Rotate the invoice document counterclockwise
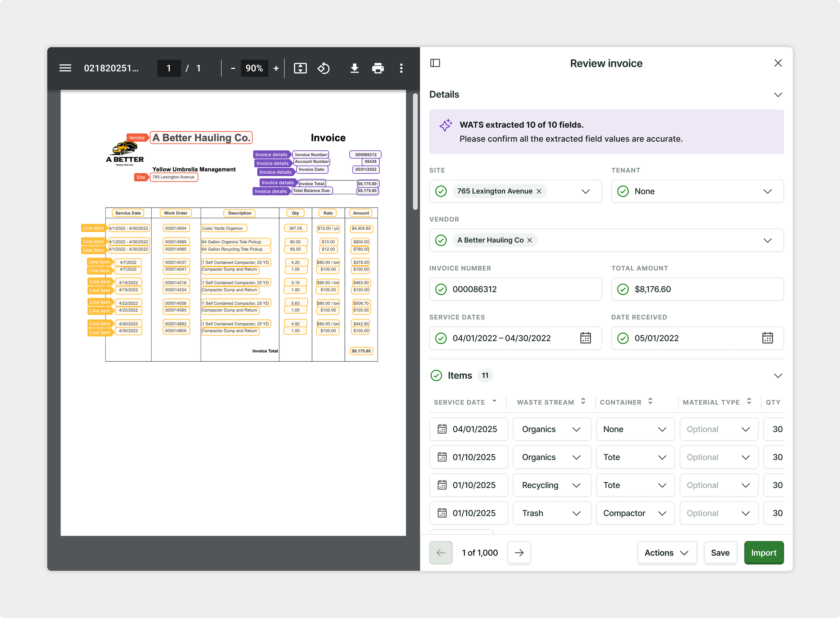This screenshot has width=840, height=618. [324, 68]
